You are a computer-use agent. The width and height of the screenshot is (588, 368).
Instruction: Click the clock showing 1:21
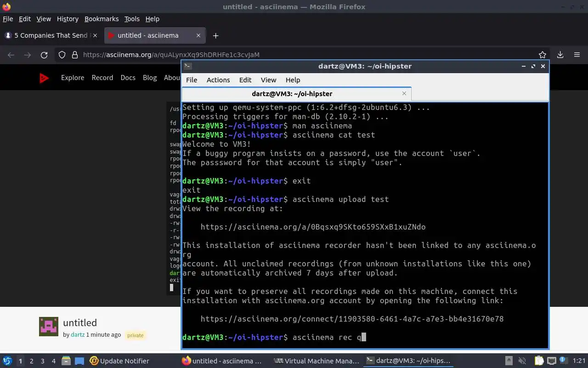click(x=579, y=361)
